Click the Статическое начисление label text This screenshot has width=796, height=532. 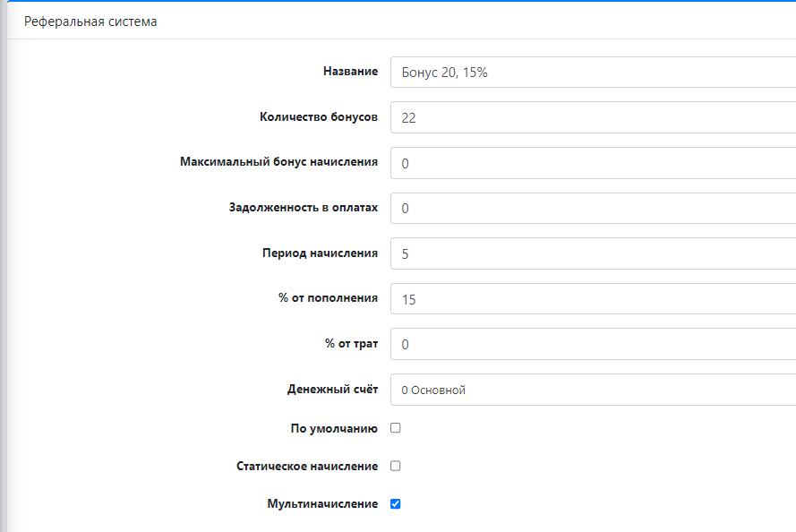[x=307, y=467]
